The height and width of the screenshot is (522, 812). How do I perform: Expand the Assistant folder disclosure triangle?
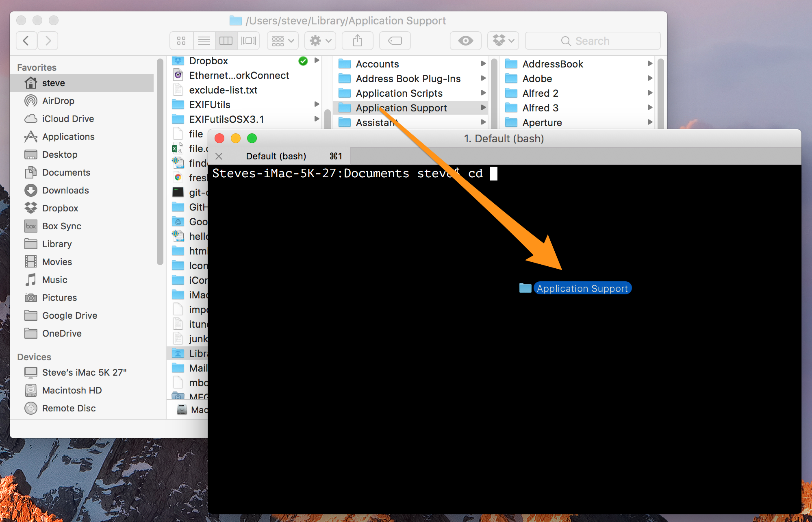tap(485, 122)
